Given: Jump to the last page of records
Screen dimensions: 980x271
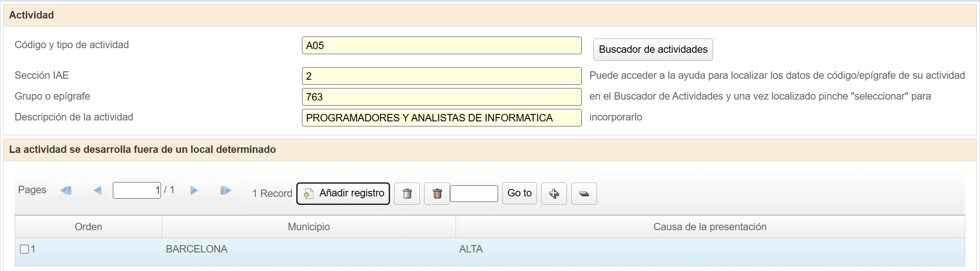Looking at the screenshot, I should (226, 190).
